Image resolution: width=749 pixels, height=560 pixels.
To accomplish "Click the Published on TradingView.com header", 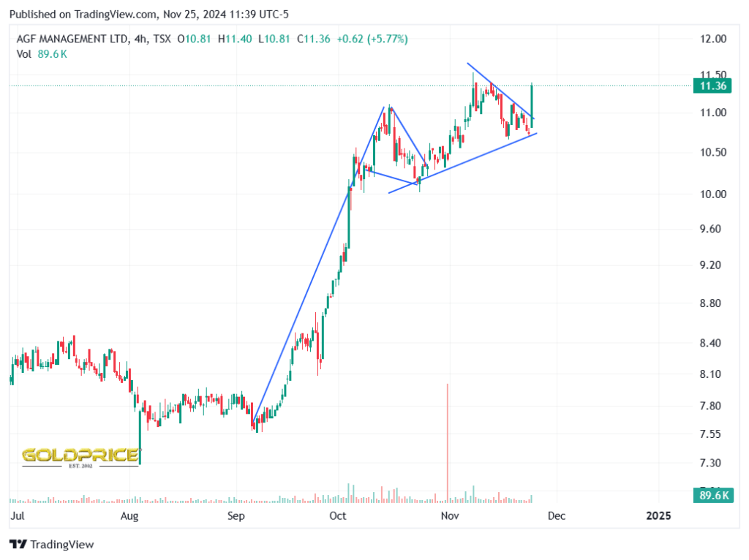I will (149, 15).
